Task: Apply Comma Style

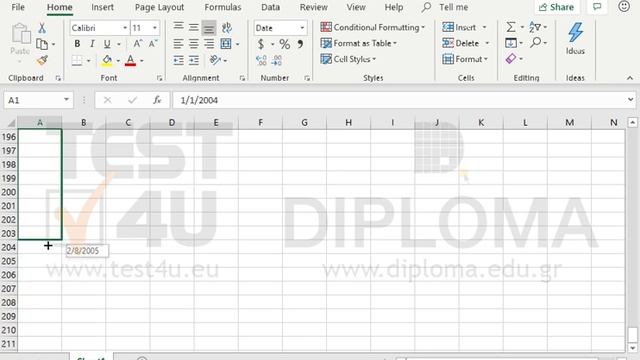Action: coord(300,44)
